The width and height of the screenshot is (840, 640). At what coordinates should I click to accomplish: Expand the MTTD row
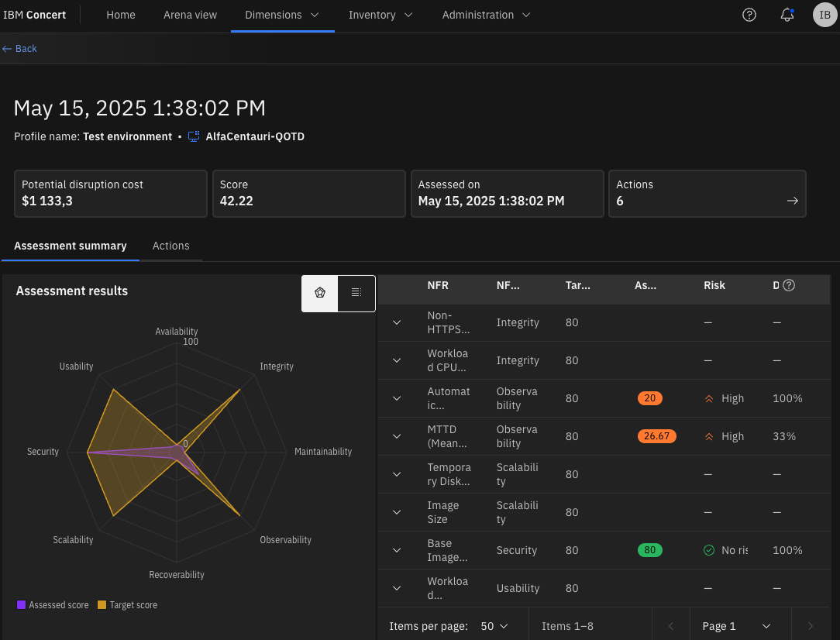click(x=397, y=436)
